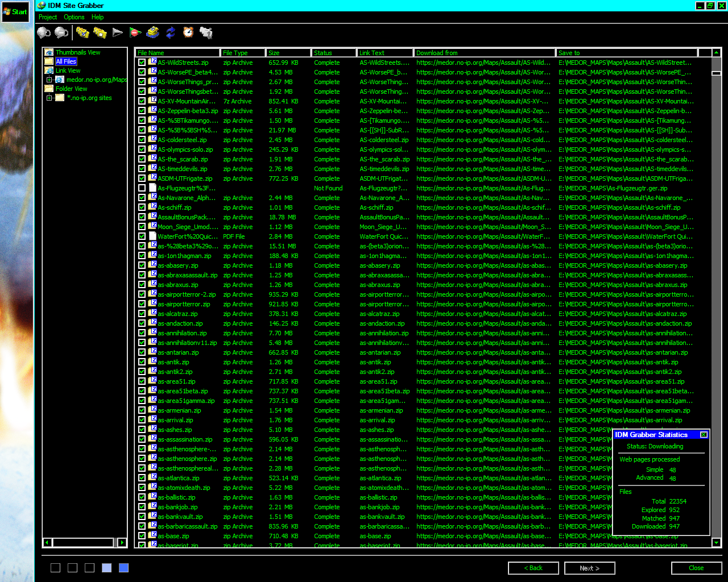728x582 pixels.
Task: Click the Back button
Action: tap(533, 568)
